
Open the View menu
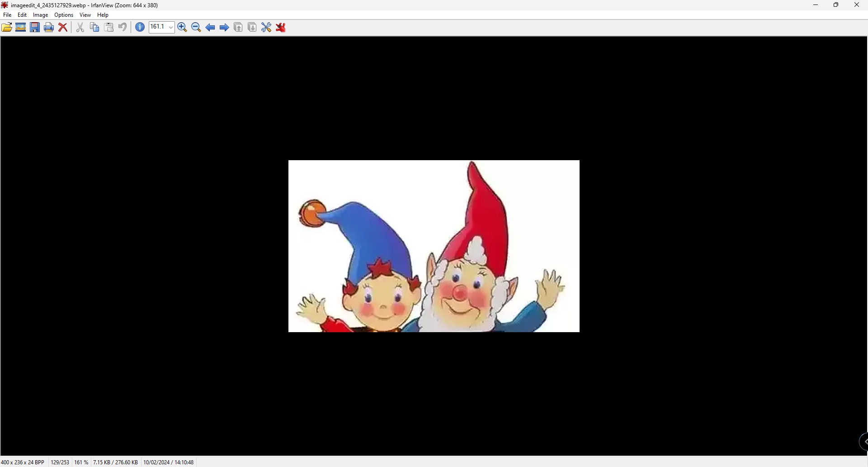tap(85, 15)
